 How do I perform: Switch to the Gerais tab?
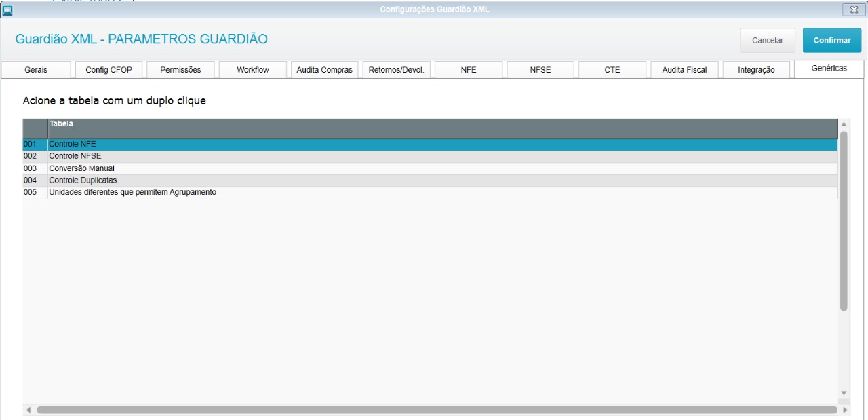click(x=36, y=70)
